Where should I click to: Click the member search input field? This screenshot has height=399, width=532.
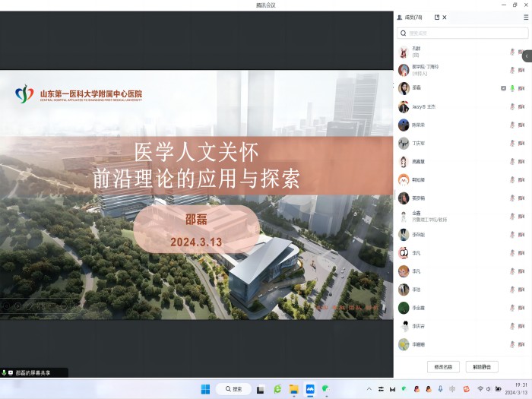pos(462,33)
